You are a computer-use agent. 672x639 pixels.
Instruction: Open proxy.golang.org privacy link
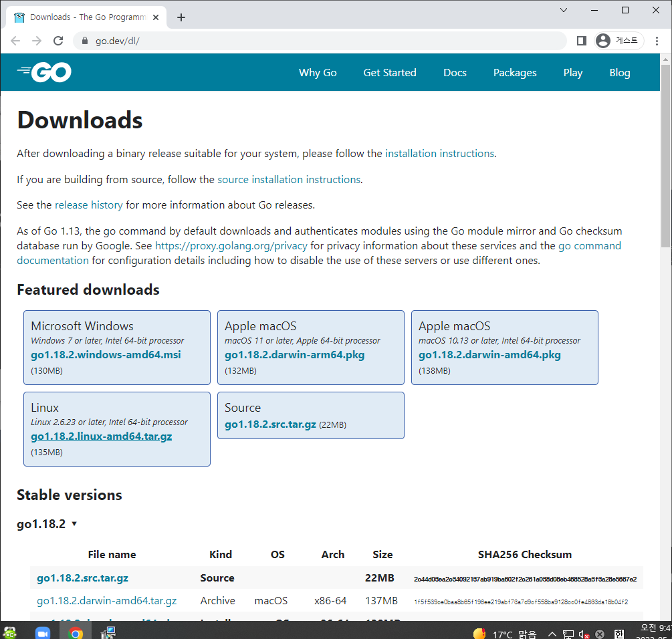[x=231, y=246]
